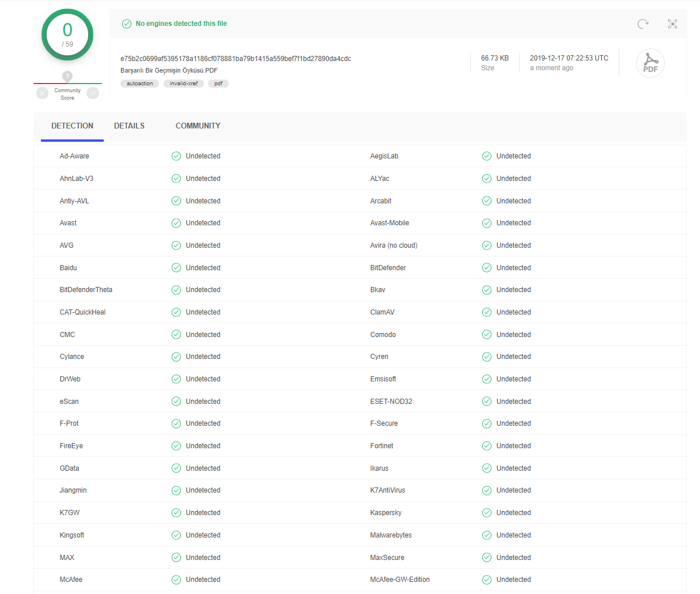Click the file name Başarılı Bir Geçmişin Öyküsü.PDF
The image size is (700, 594).
click(169, 70)
